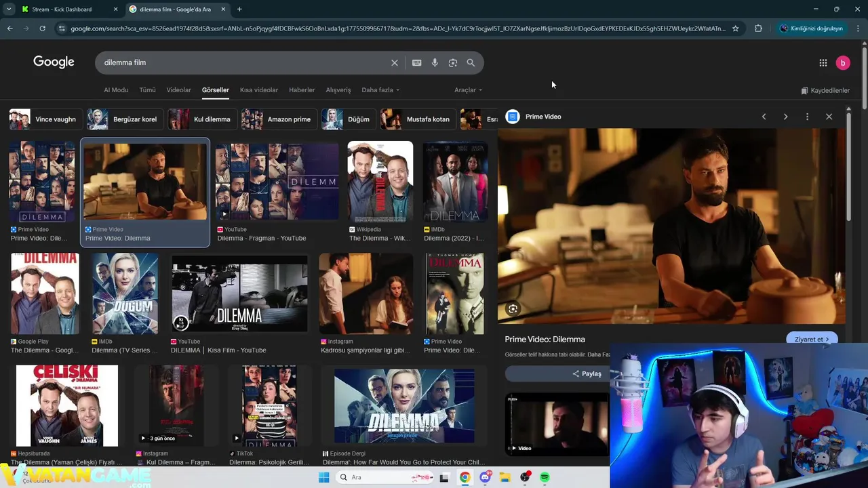Expand the Daha fazla dropdown
This screenshot has height=488, width=868.
coord(380,90)
